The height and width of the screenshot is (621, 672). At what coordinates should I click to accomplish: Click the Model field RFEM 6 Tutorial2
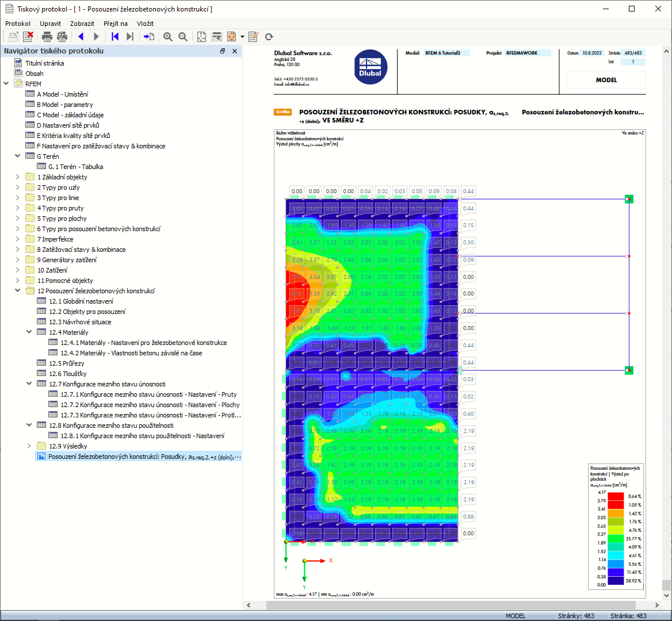(446, 53)
